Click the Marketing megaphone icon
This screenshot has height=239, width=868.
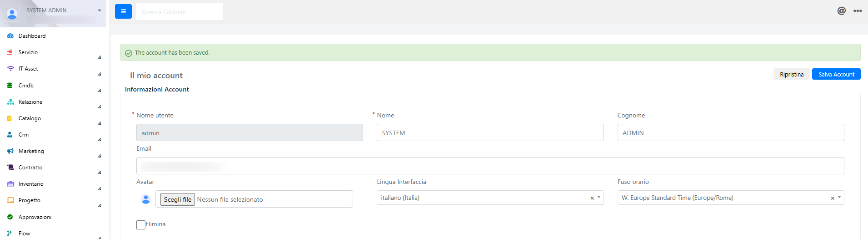10,151
